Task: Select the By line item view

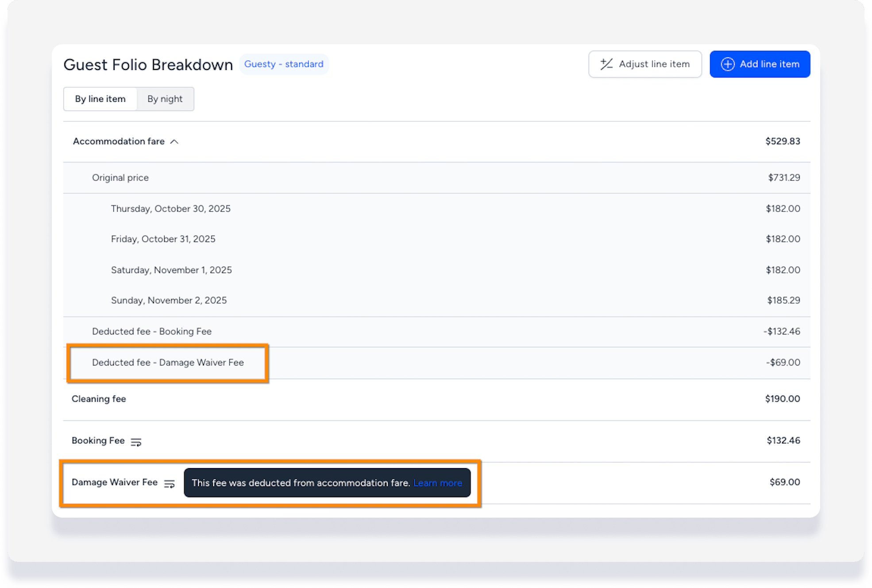Action: point(100,99)
